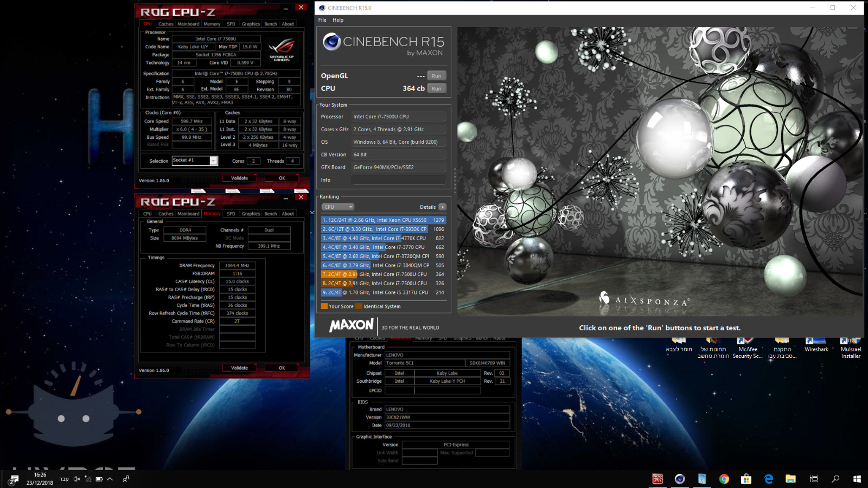The height and width of the screenshot is (488, 868).
Task: Open Bench tab in top CPU-Z window
Action: (x=270, y=24)
